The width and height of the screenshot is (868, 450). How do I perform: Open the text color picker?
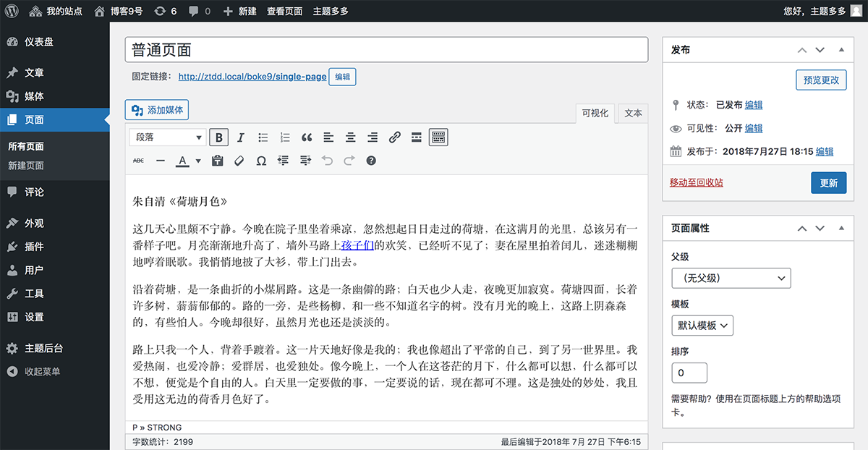pyautogui.click(x=183, y=161)
